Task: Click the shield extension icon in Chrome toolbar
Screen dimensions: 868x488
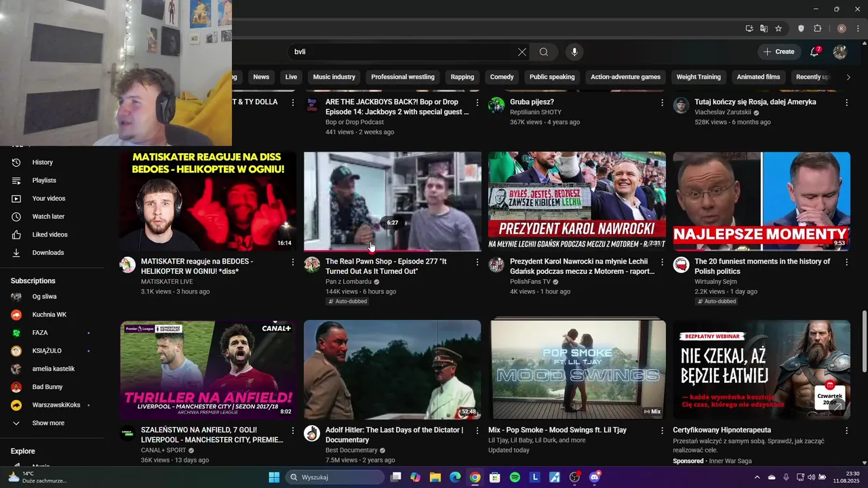Action: (802, 28)
